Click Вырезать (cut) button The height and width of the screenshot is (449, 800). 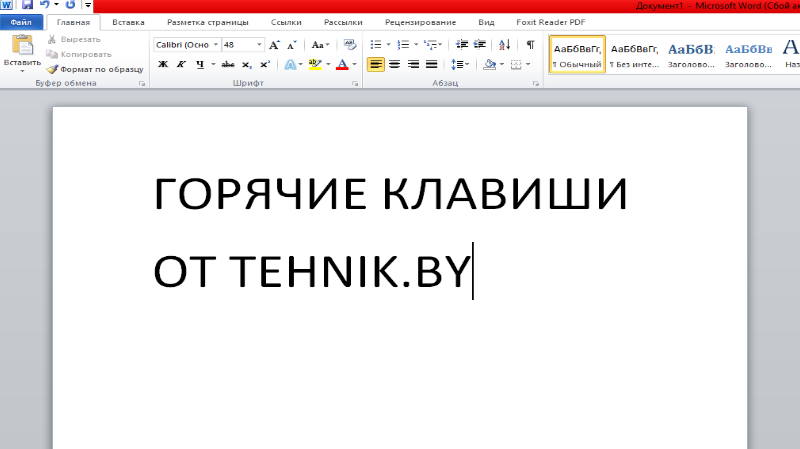point(74,39)
